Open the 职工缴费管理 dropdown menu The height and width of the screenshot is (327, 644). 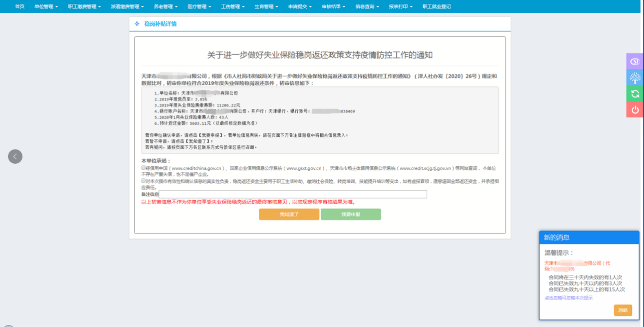(84, 7)
